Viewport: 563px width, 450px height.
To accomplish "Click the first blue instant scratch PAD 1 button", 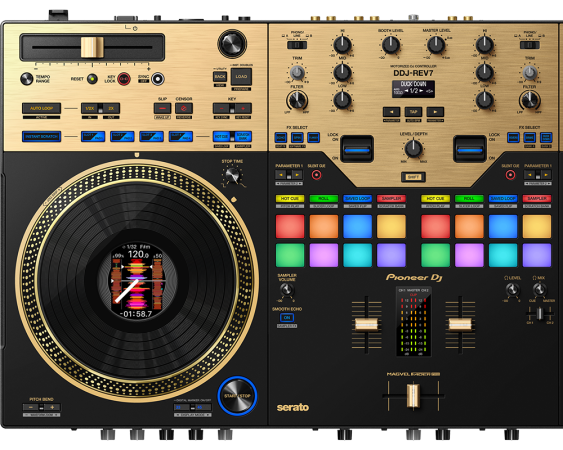I will tap(93, 136).
